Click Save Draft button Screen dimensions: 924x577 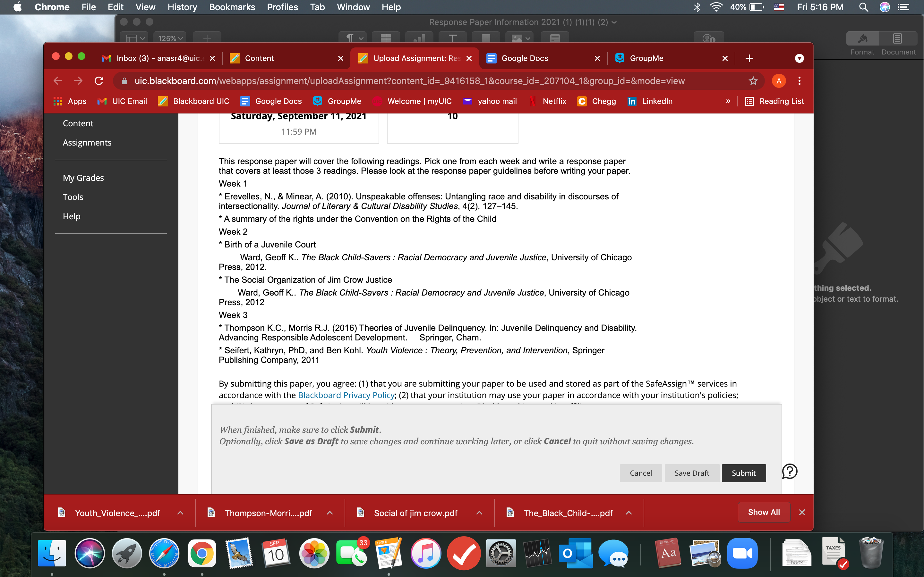click(x=691, y=473)
